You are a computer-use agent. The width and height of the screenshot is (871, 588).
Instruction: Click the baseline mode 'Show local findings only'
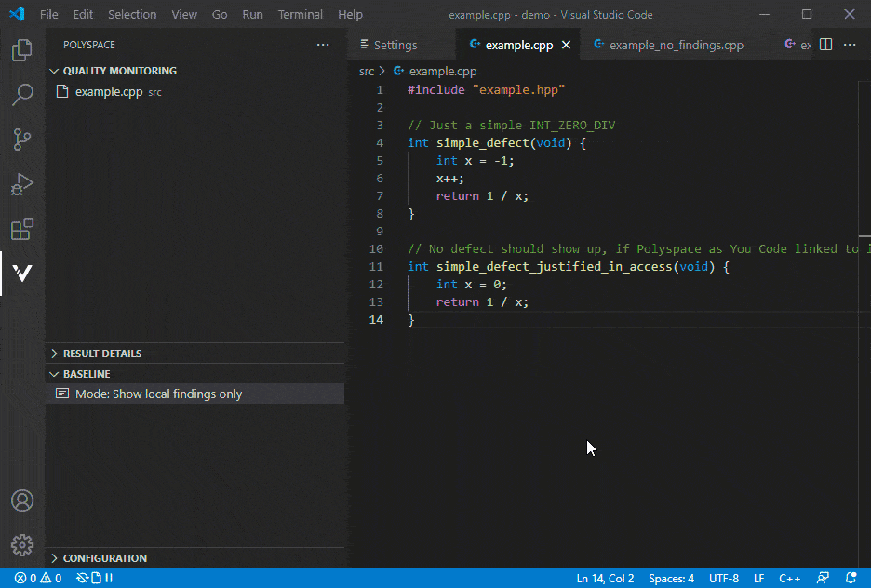[x=158, y=394]
